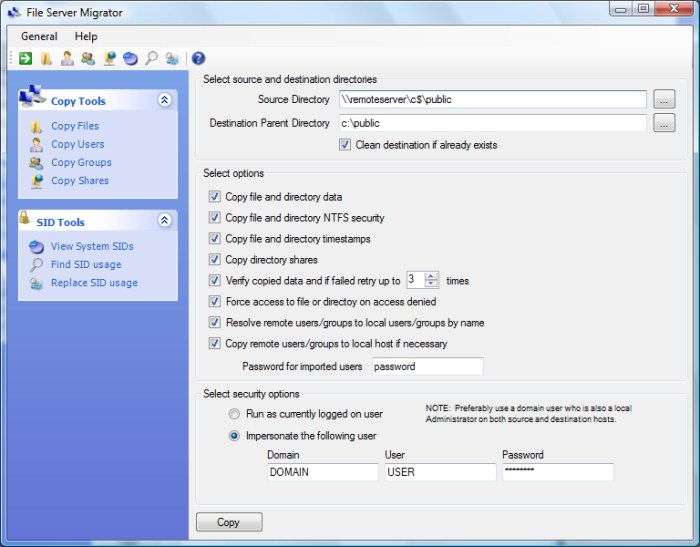This screenshot has height=547, width=700.
Task: Click the magnifier Find SID usage toolbar icon
Action: (x=151, y=59)
